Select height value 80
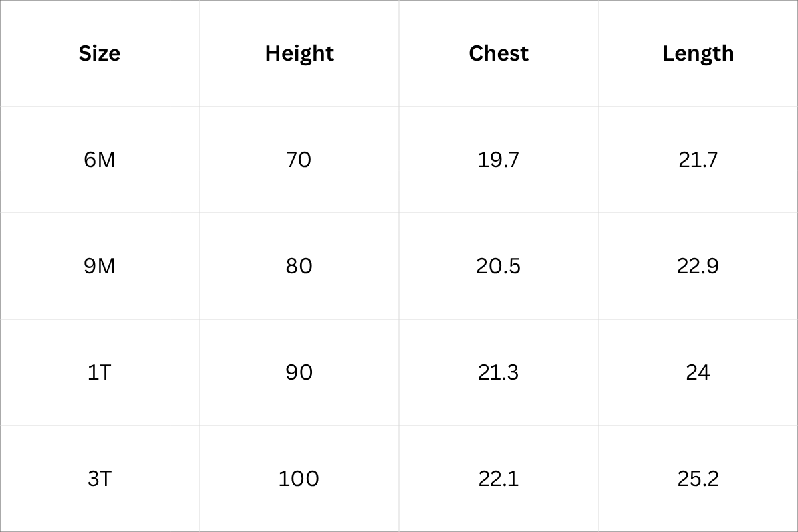The width and height of the screenshot is (798, 532). (299, 266)
